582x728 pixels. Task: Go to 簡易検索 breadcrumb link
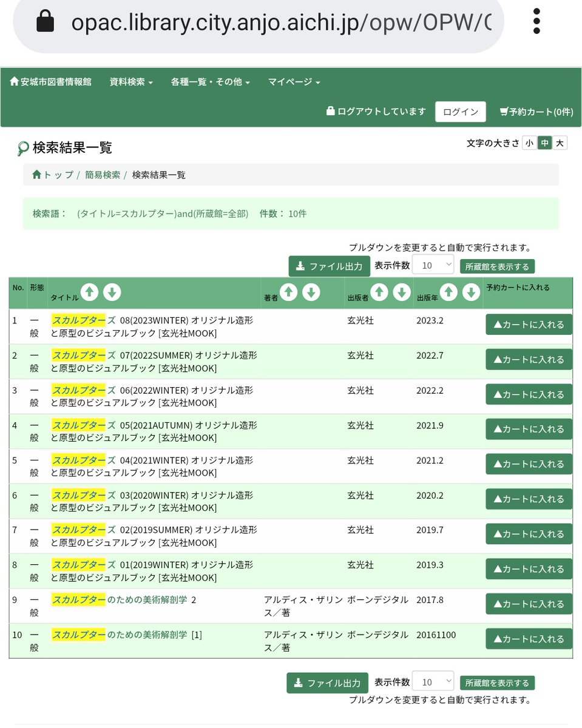103,175
